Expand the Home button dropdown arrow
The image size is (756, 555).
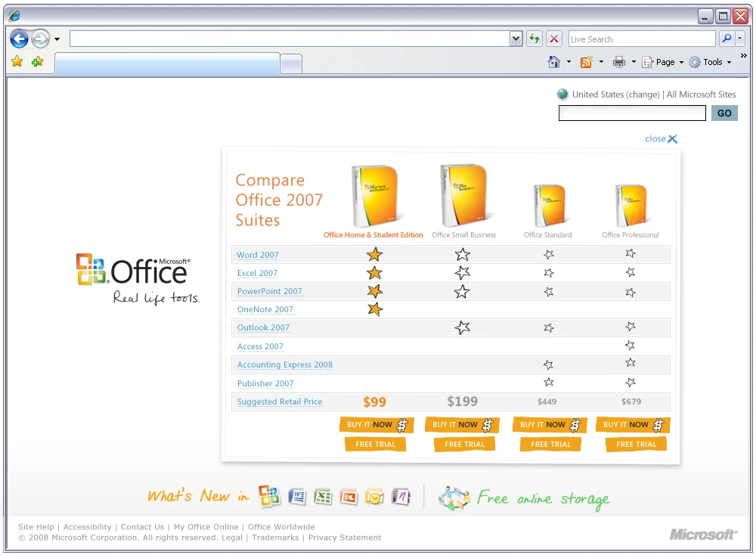(569, 62)
